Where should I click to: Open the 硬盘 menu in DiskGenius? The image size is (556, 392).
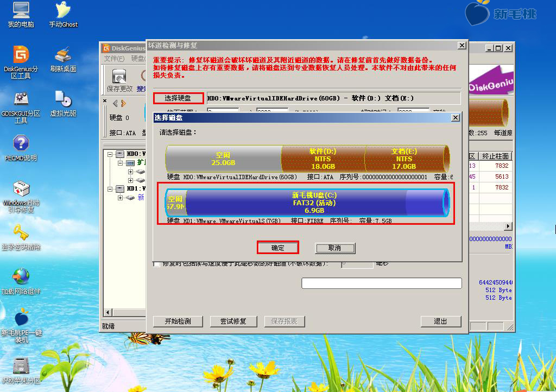tap(138, 59)
